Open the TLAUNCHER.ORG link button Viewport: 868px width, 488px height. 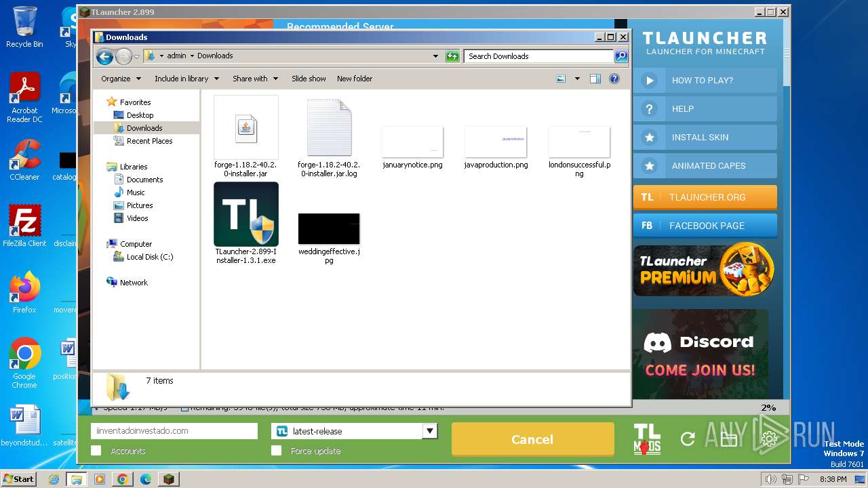click(x=705, y=197)
